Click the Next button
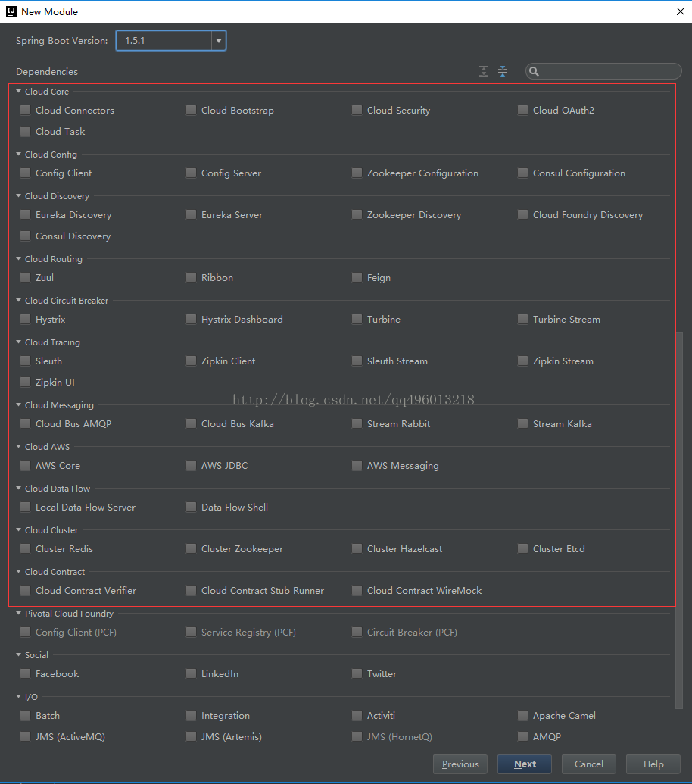Screen dimensions: 692x784 coord(525,764)
